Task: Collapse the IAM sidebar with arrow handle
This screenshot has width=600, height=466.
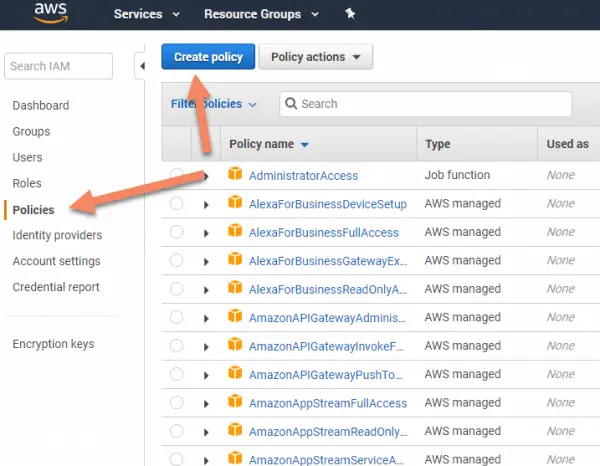Action: 142,66
